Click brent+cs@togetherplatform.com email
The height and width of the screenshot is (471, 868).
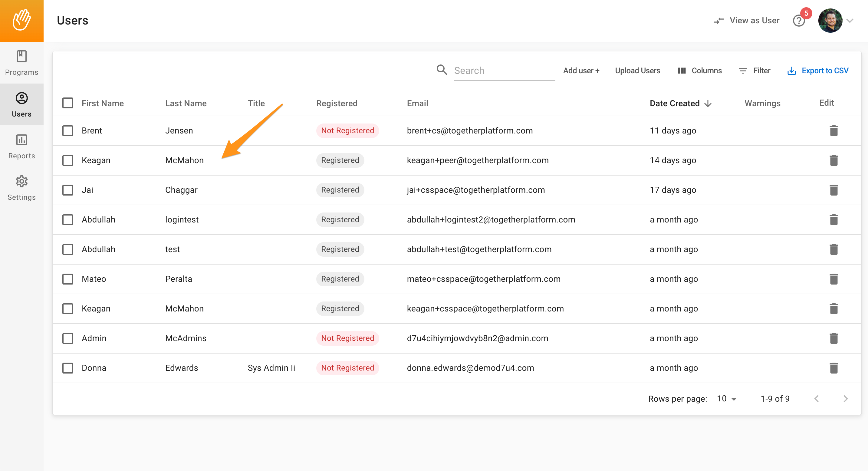point(470,131)
